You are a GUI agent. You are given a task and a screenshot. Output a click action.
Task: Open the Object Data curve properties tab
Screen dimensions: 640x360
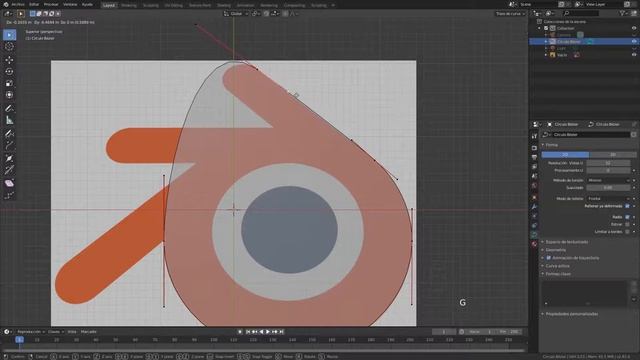[x=534, y=235]
